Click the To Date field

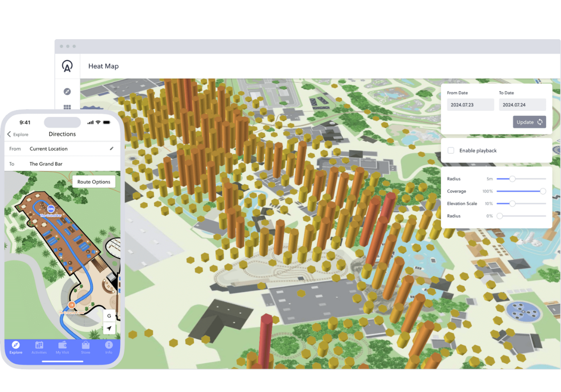coord(522,105)
